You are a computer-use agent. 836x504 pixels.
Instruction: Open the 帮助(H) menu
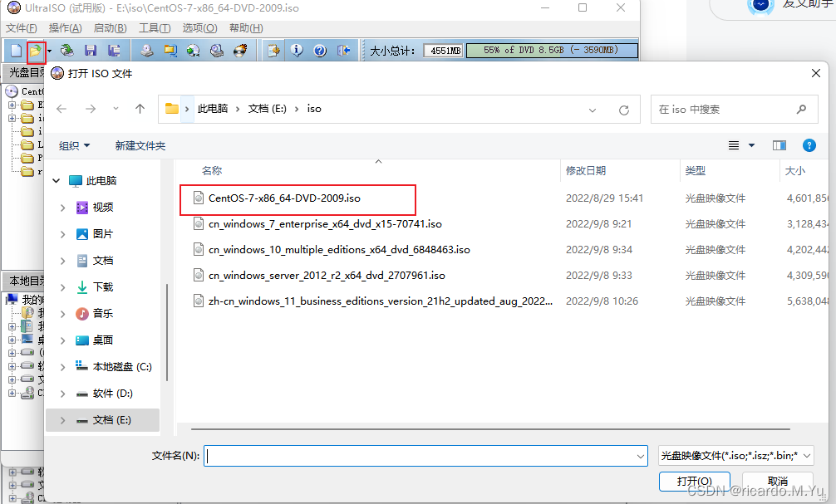pyautogui.click(x=246, y=28)
